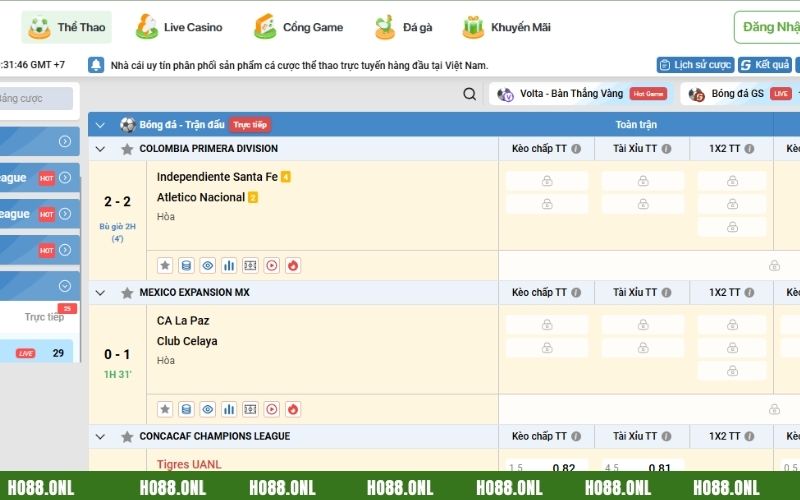Open statistics bar chart for CA La Paz match
The height and width of the screenshot is (500, 800).
229,409
